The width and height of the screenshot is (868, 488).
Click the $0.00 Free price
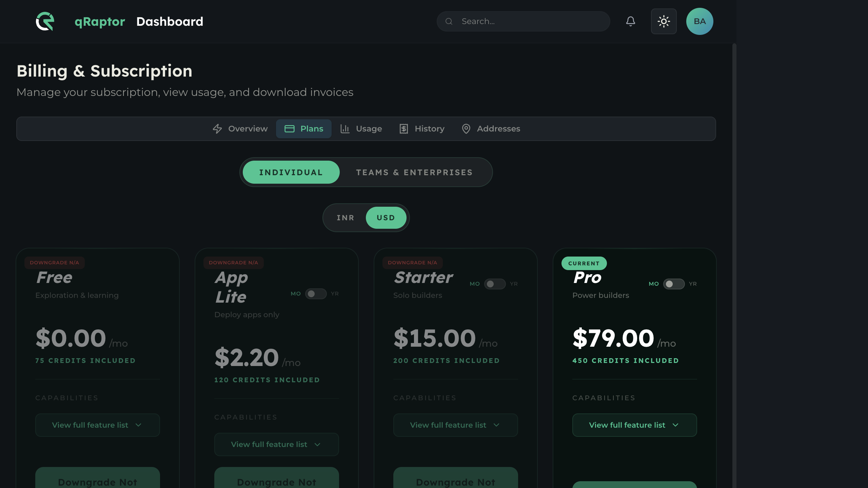click(71, 338)
